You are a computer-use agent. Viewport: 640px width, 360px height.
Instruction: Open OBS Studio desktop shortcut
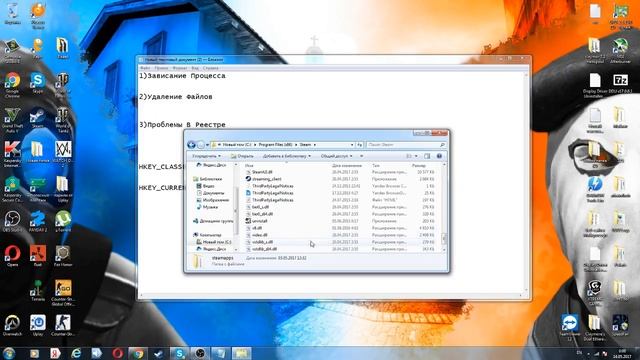[13, 221]
